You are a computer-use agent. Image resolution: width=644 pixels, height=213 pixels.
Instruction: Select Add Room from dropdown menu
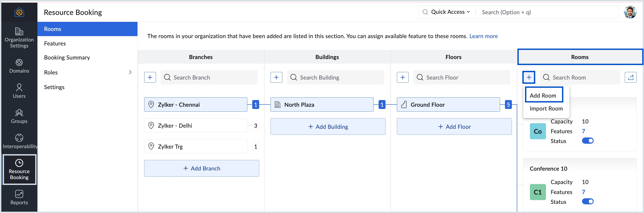click(543, 95)
